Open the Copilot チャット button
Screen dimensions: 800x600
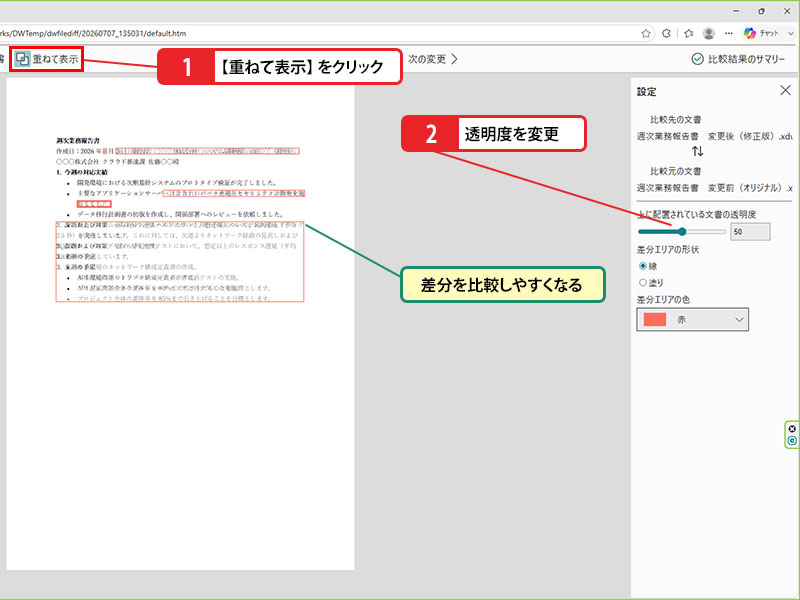click(768, 34)
